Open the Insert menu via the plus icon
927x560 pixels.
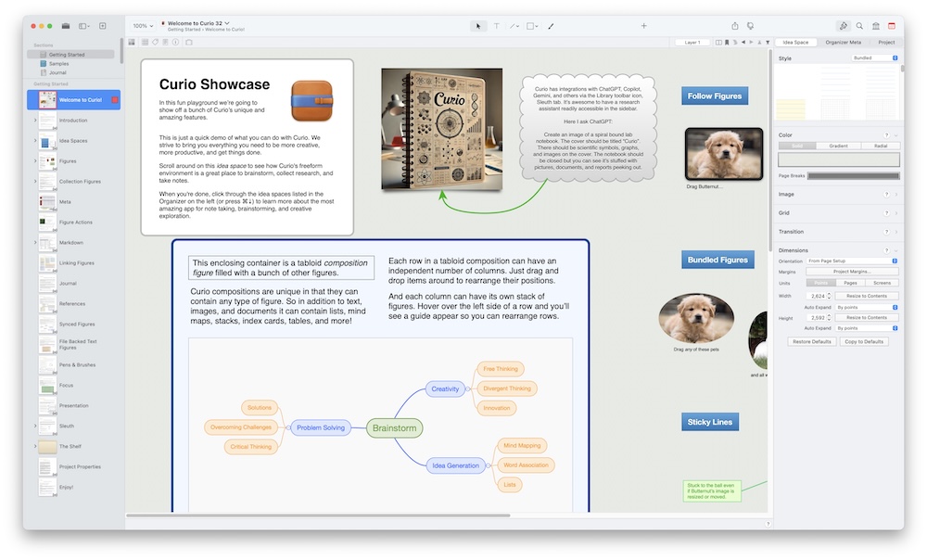[643, 25]
